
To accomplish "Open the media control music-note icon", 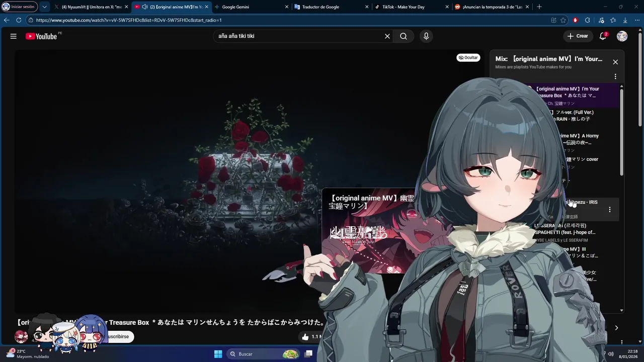I will click(601, 20).
